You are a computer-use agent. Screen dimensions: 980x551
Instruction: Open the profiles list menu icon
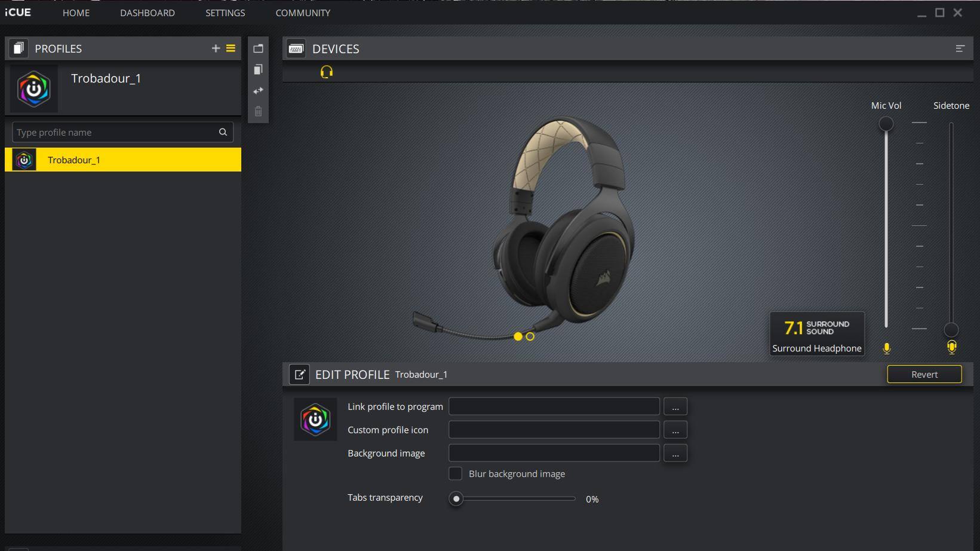231,48
